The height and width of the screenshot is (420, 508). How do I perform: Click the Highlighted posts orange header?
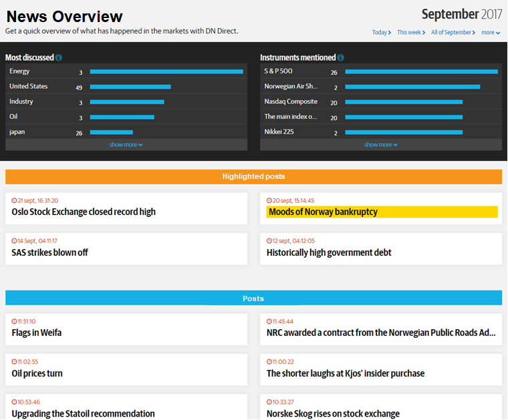[x=254, y=177]
